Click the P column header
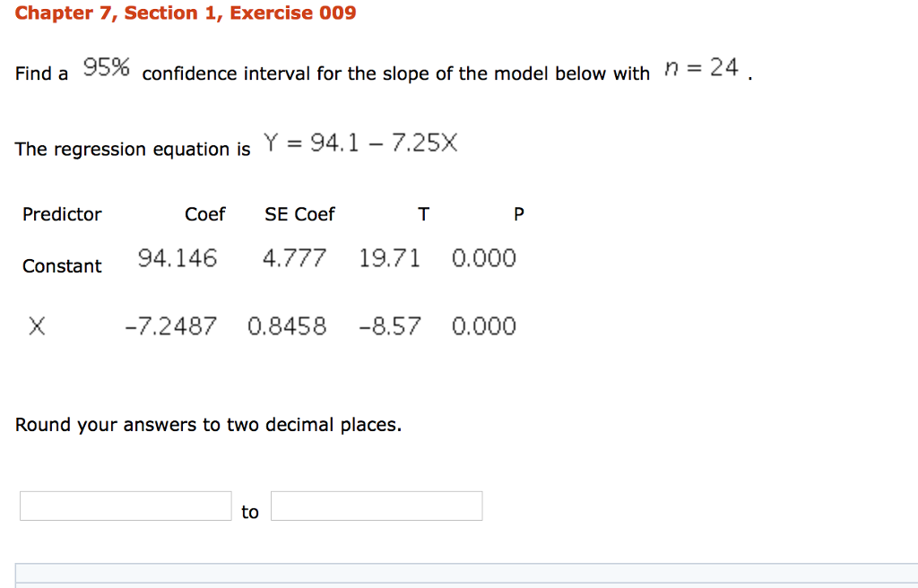Viewport: 918px width, 588px height. 518,214
